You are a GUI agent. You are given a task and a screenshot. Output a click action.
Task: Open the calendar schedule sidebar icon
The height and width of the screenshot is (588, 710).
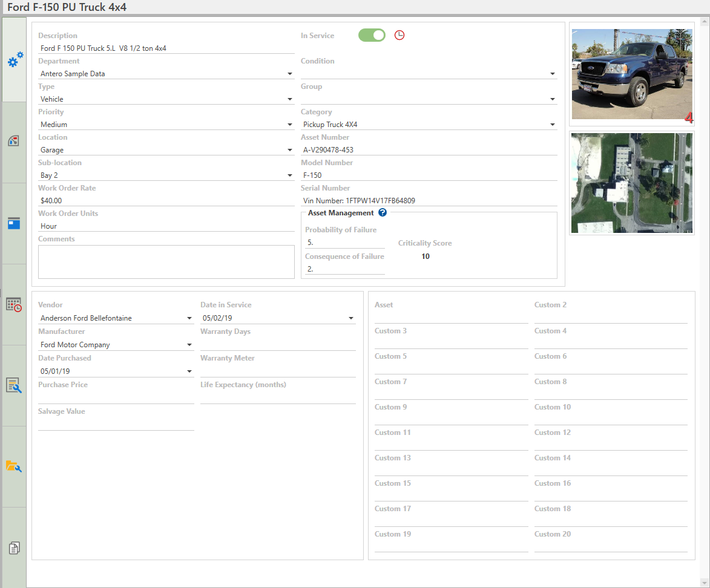coord(14,305)
